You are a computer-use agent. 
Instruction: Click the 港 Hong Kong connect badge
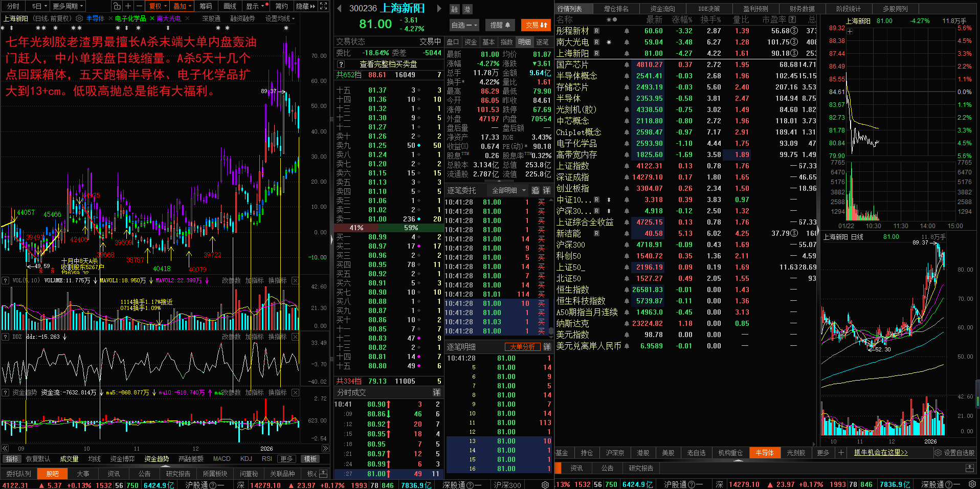pos(467,9)
